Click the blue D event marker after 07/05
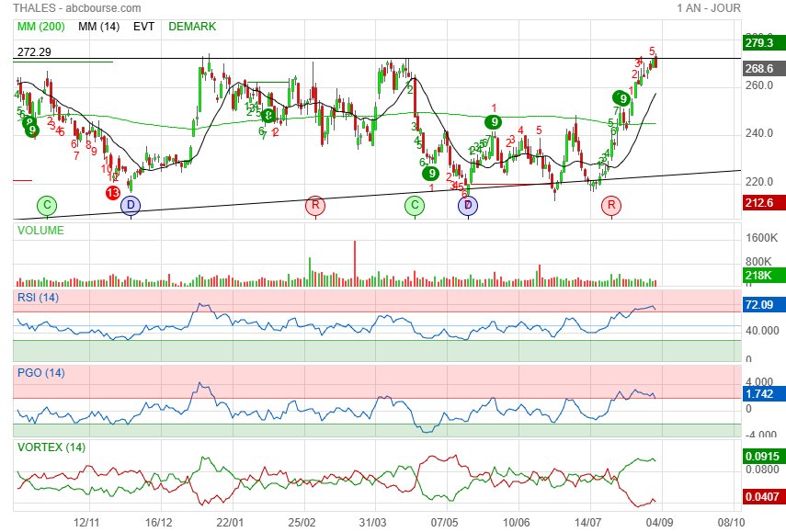Image resolution: width=786 pixels, height=532 pixels. coord(468,205)
